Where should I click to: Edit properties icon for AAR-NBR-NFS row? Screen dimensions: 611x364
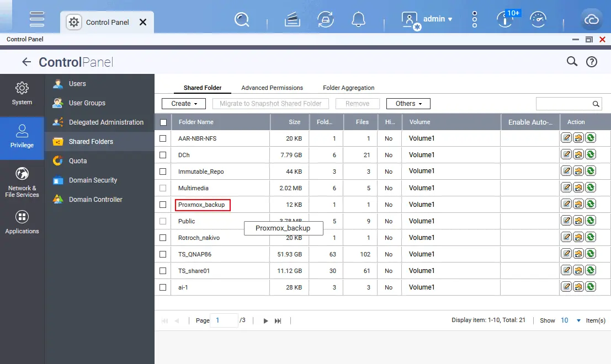click(x=566, y=138)
